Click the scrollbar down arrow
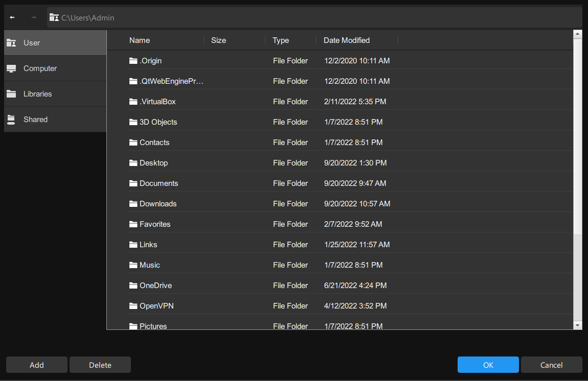Screen dimensions: 588x381 click(x=577, y=325)
